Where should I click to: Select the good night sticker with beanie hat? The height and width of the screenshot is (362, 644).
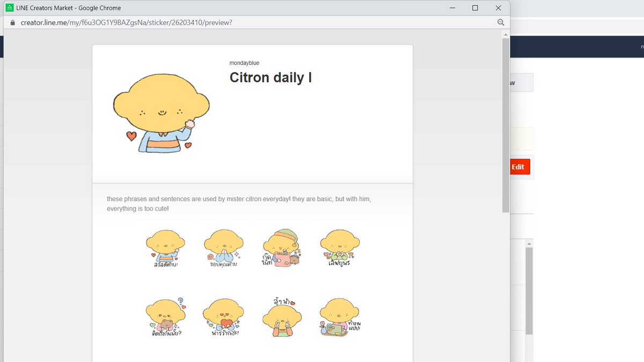pos(282,248)
